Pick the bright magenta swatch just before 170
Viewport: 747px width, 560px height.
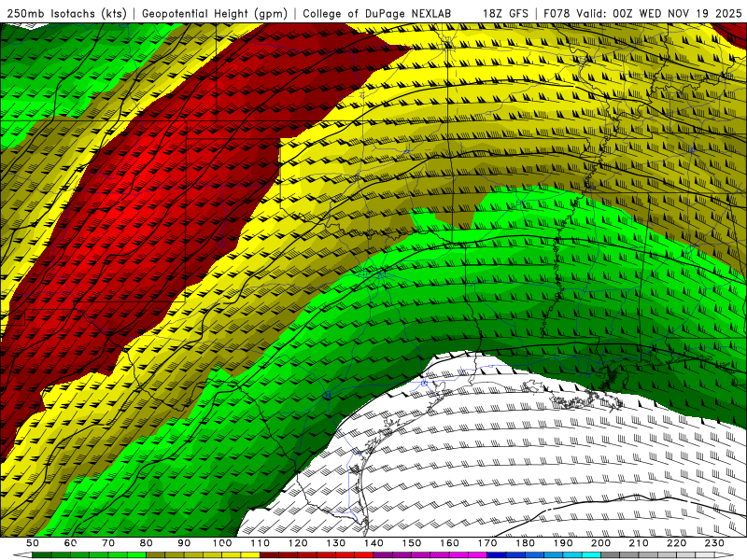[477, 554]
